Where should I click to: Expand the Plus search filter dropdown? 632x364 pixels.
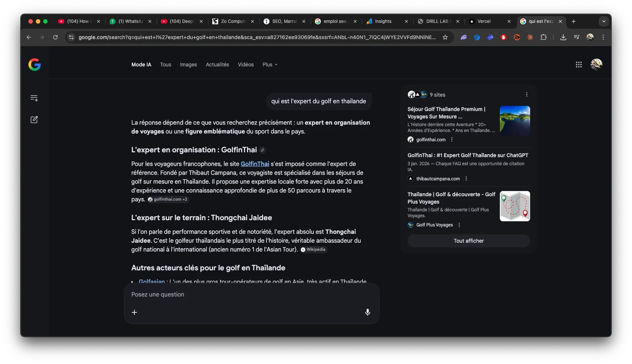269,65
